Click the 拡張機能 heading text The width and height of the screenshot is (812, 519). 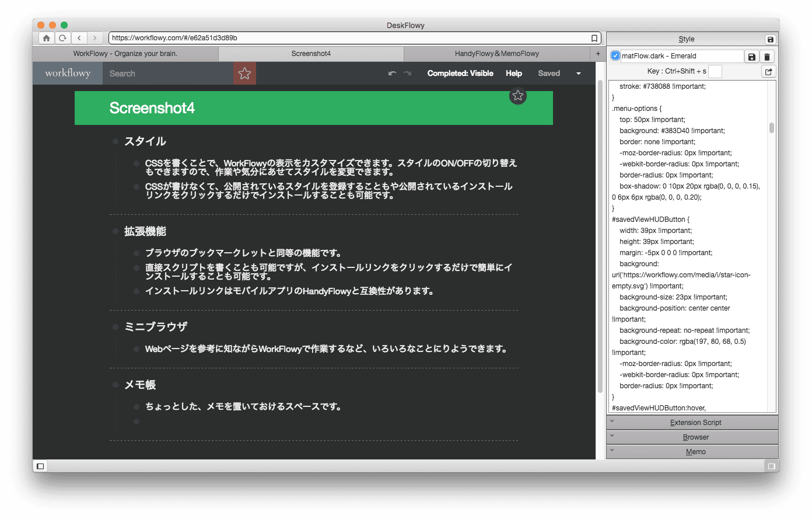[x=145, y=232]
